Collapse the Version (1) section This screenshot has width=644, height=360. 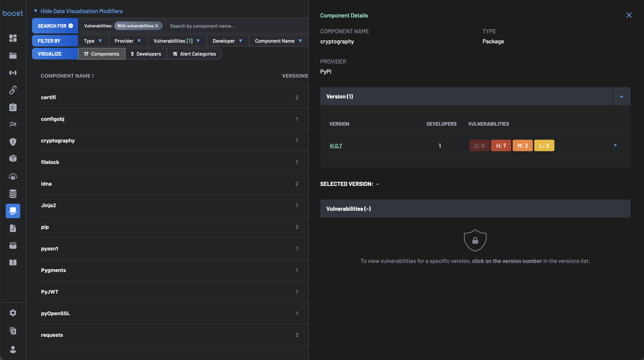point(621,96)
